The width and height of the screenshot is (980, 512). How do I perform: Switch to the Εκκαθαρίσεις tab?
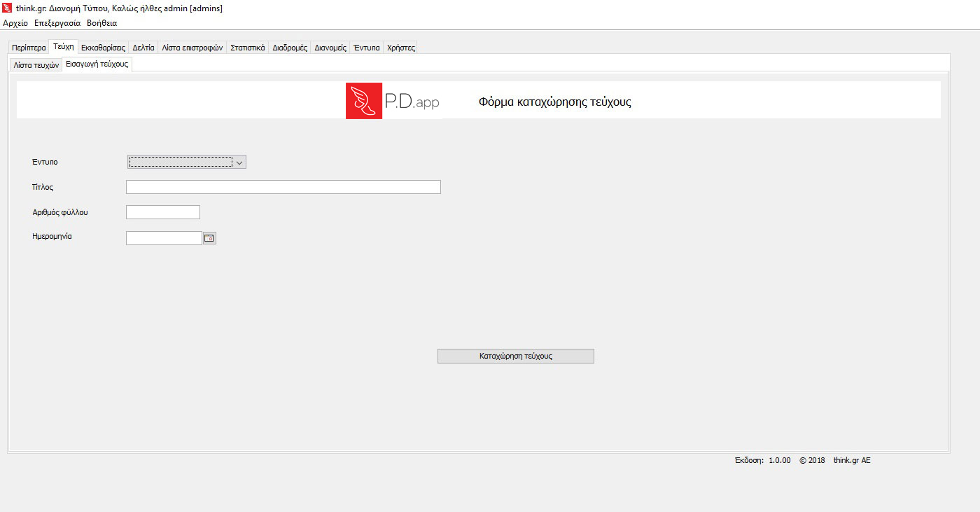pos(103,48)
